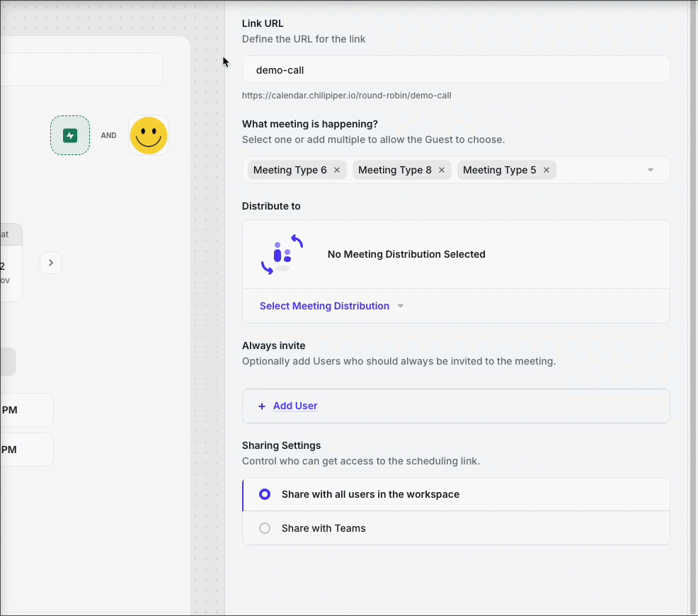Remove the Meeting Type 8 tag
This screenshot has width=698, height=616.
coord(442,170)
